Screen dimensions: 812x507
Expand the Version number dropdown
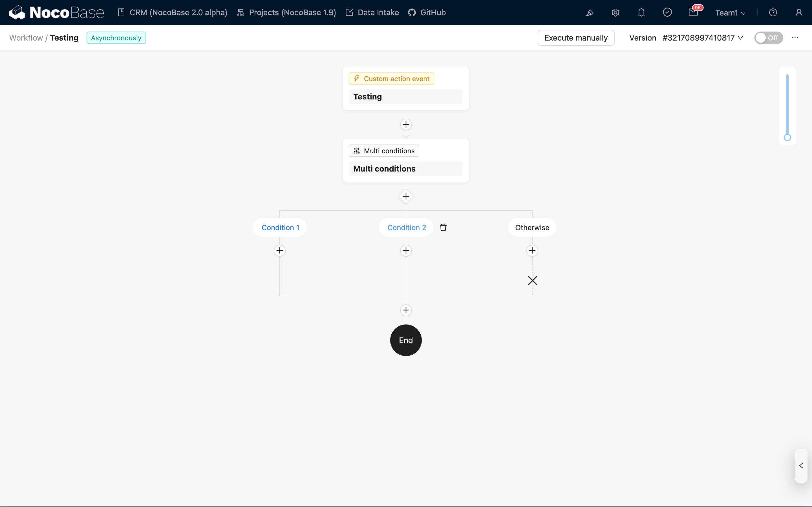(702, 38)
